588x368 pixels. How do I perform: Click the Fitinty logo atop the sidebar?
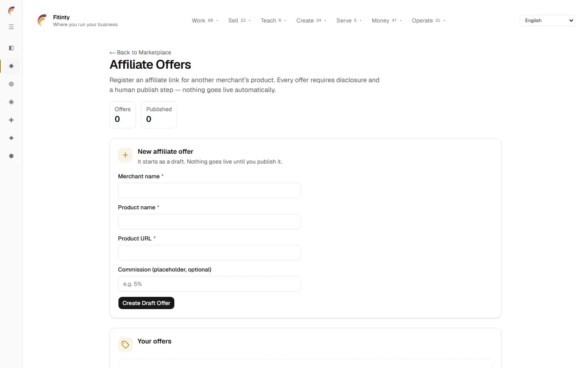click(x=11, y=11)
